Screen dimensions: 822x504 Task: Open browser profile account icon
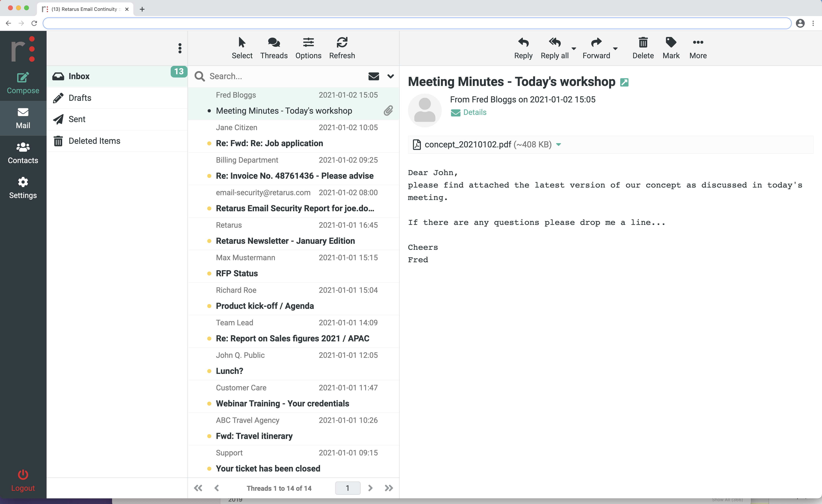point(800,23)
